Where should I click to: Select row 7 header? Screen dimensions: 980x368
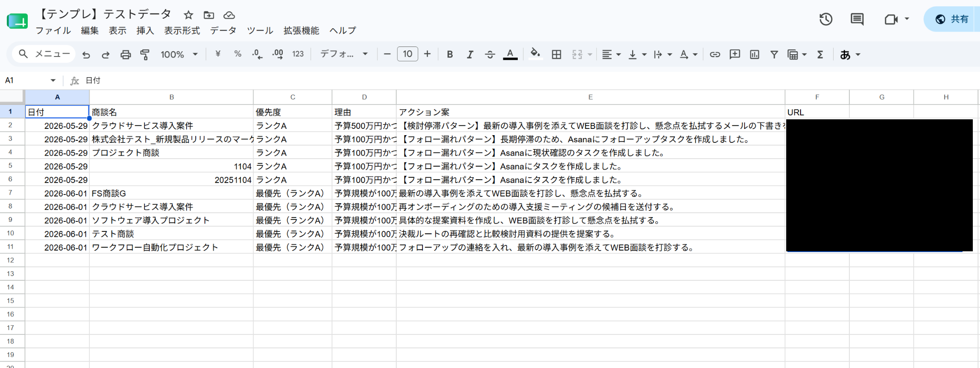[11, 193]
